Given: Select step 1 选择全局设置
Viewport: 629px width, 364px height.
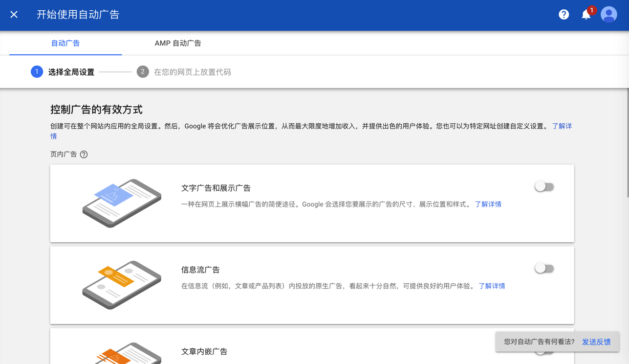Looking at the screenshot, I should pos(62,72).
